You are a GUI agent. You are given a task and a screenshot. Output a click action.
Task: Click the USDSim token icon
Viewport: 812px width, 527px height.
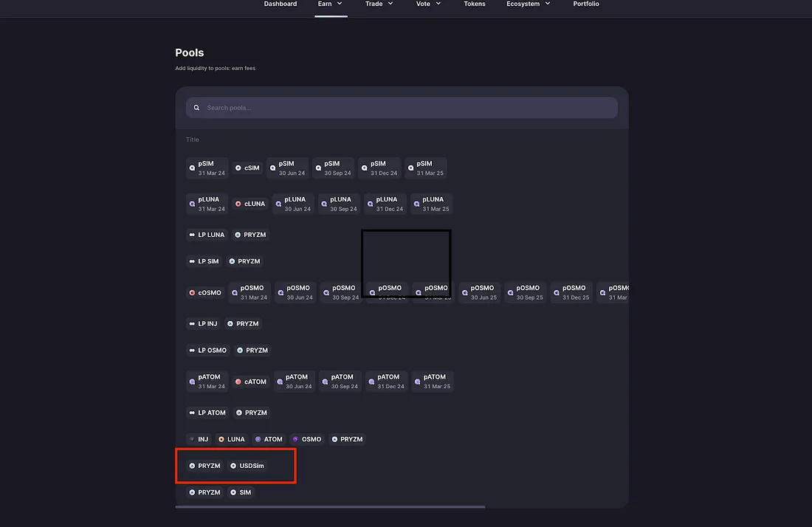coord(233,466)
